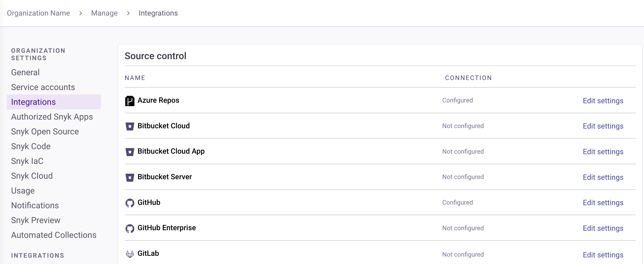
Task: Click the GitLab fox icon
Action: tap(130, 254)
